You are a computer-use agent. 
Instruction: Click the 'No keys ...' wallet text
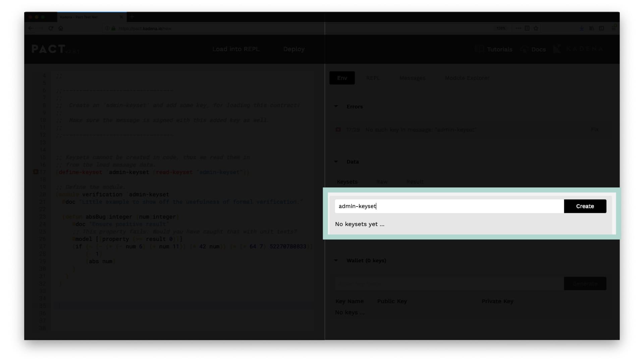pyautogui.click(x=350, y=312)
